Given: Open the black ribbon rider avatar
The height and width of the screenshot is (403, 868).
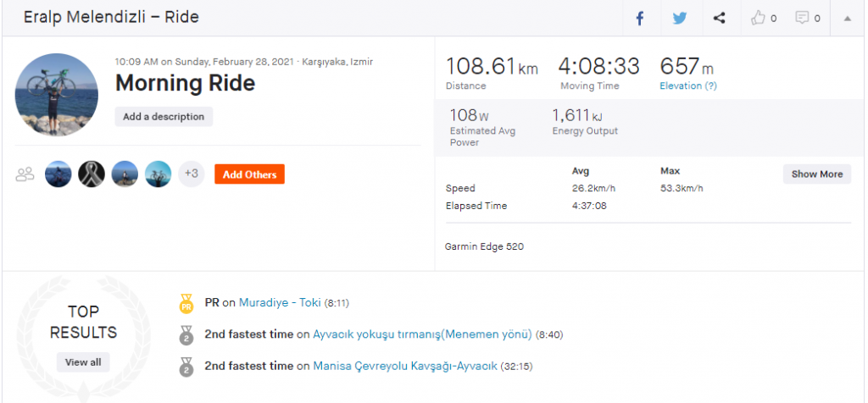Looking at the screenshot, I should pyautogui.click(x=92, y=174).
